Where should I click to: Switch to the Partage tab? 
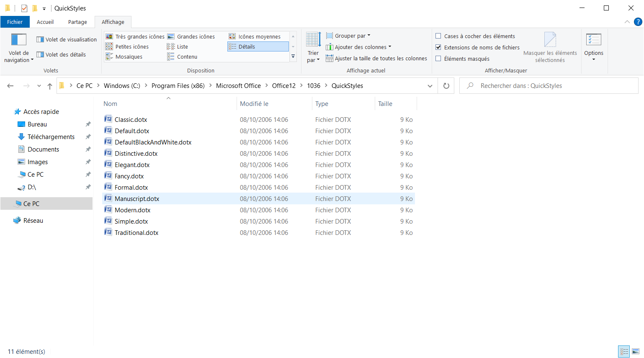point(77,22)
